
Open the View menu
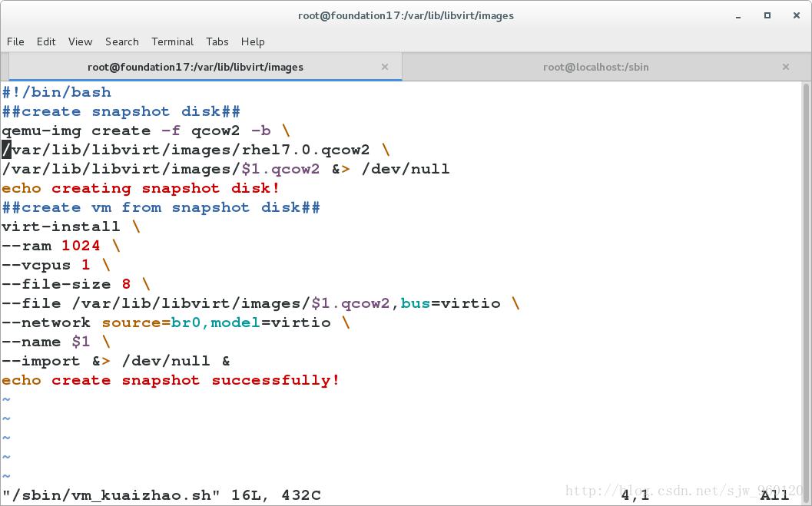point(80,41)
